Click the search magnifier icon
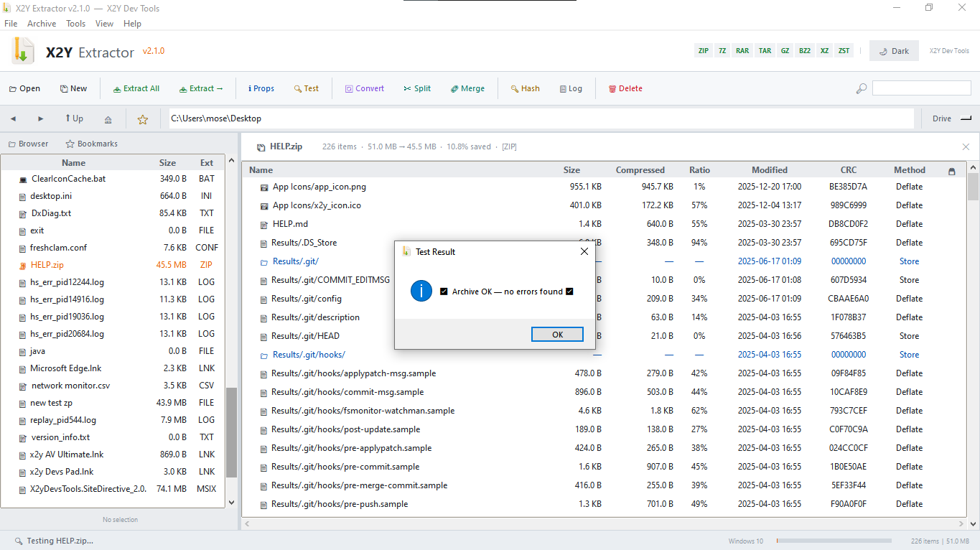The height and width of the screenshot is (550, 980). pyautogui.click(x=862, y=88)
